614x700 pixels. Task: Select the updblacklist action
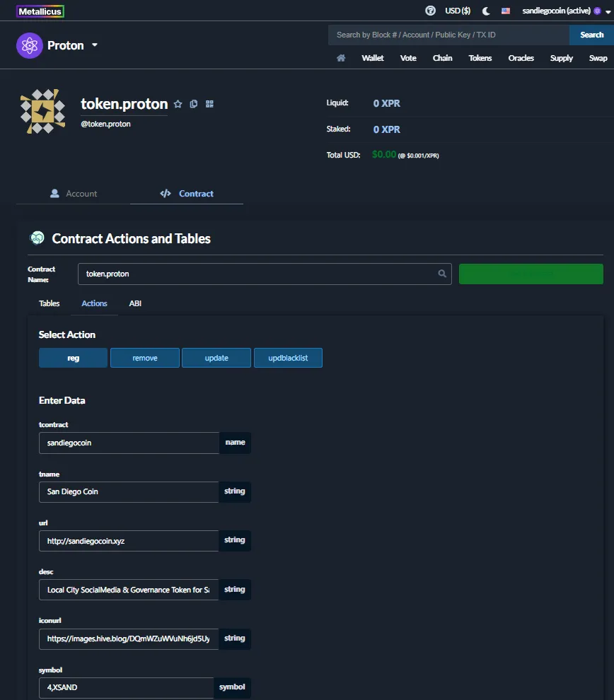tap(288, 358)
